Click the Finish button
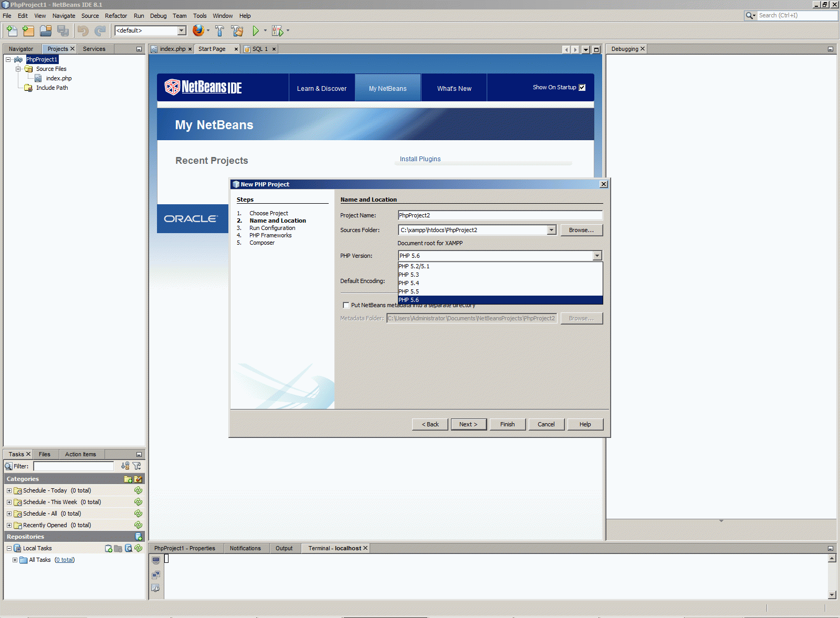The image size is (840, 618). [508, 424]
